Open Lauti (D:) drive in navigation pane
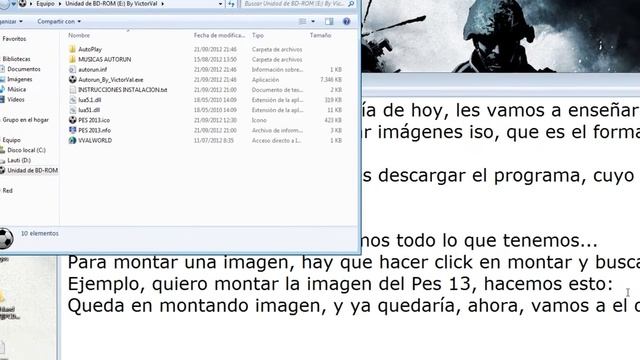Image resolution: width=640 pixels, height=360 pixels. (x=19, y=160)
